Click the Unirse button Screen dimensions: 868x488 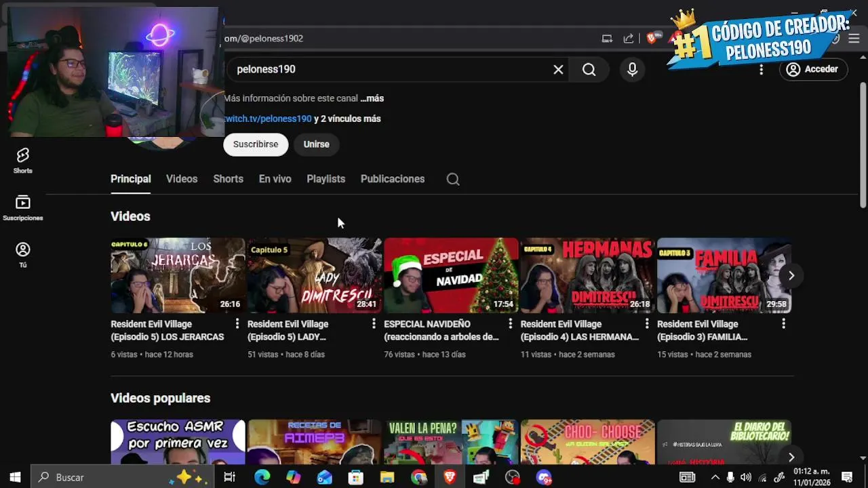(316, 144)
